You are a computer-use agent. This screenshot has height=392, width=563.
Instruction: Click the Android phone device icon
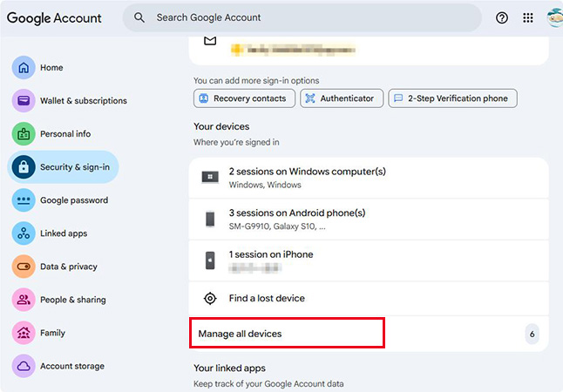coord(210,219)
